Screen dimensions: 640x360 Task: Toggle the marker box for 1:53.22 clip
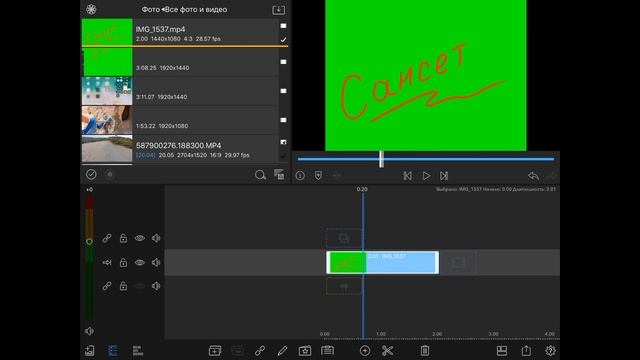(x=283, y=120)
